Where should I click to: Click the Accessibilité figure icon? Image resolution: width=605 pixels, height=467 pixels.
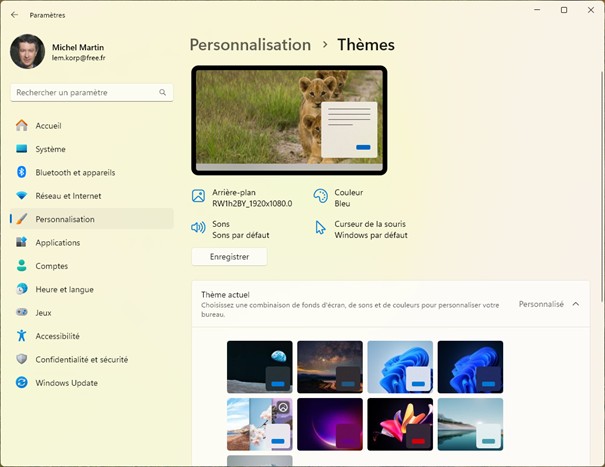[22, 335]
